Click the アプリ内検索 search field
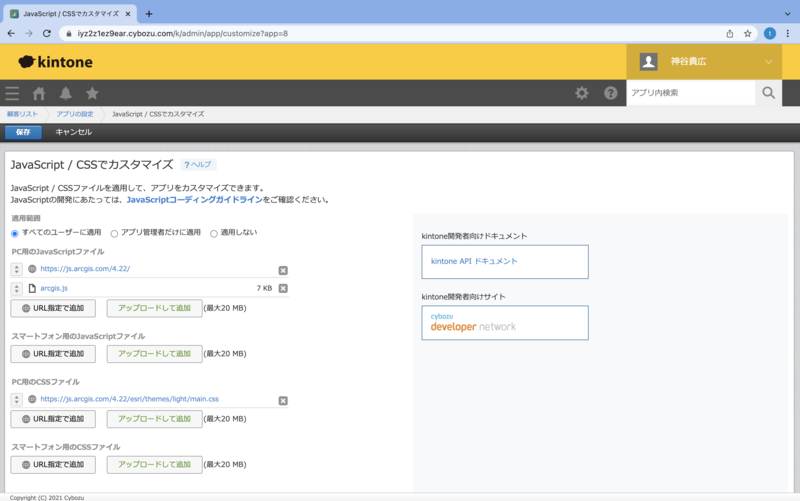 [691, 93]
